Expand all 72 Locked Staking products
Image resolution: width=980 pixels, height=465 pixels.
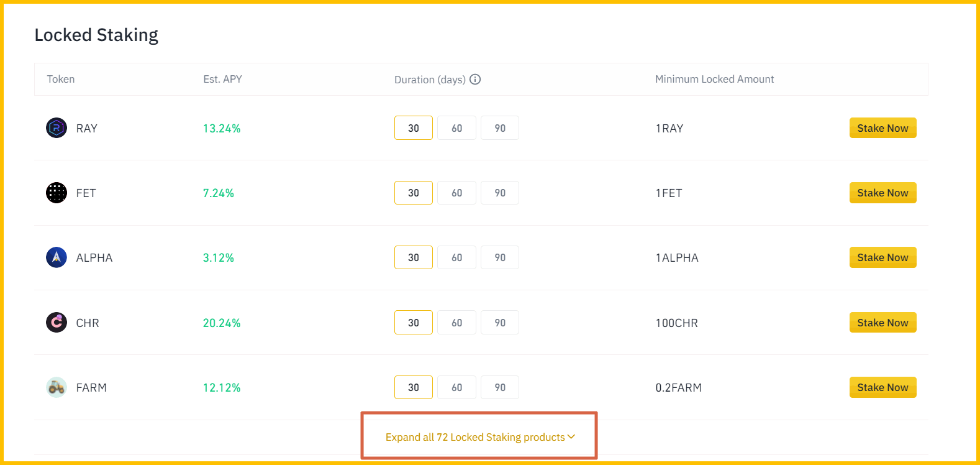tap(472, 437)
